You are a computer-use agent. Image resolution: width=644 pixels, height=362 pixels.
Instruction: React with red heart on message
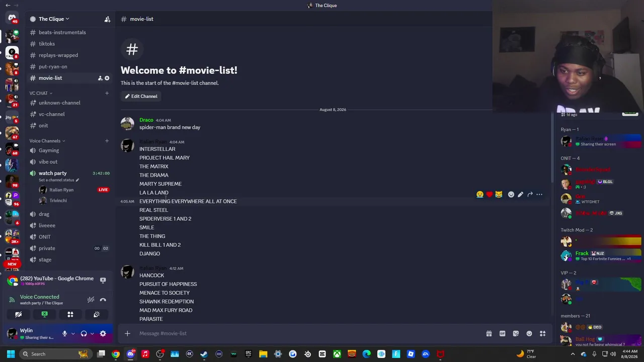489,195
